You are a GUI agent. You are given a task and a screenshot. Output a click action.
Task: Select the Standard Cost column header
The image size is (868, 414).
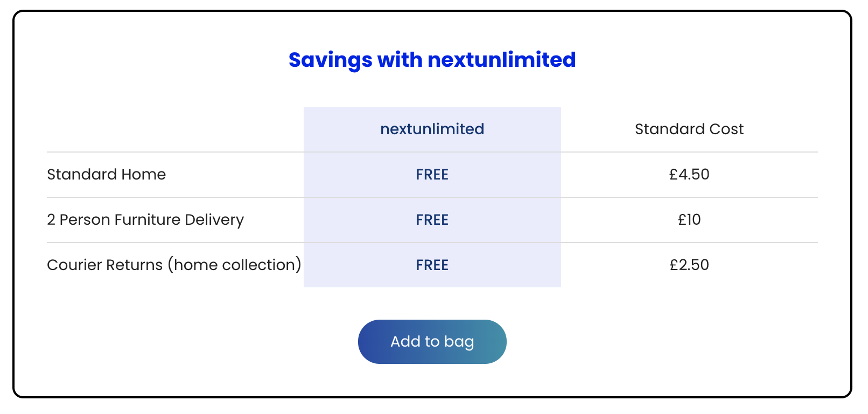tap(689, 129)
